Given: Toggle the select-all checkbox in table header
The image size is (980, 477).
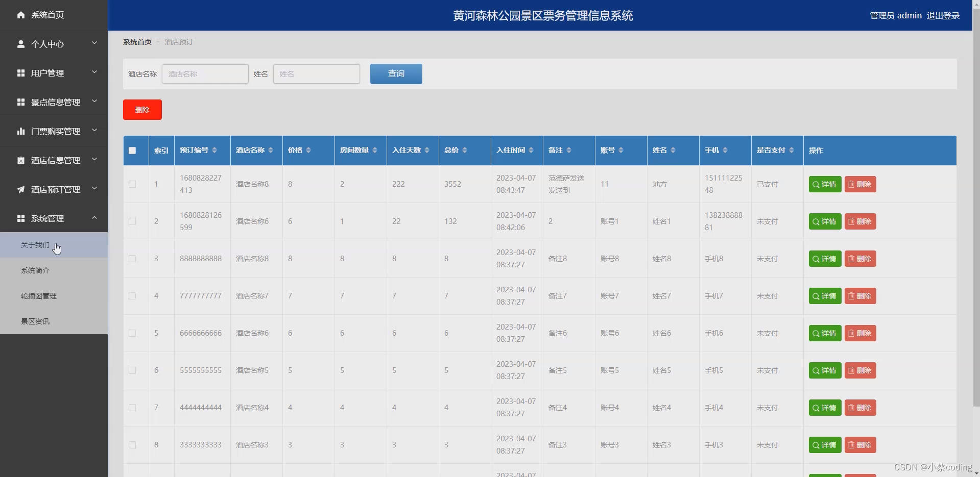Looking at the screenshot, I should [x=132, y=150].
